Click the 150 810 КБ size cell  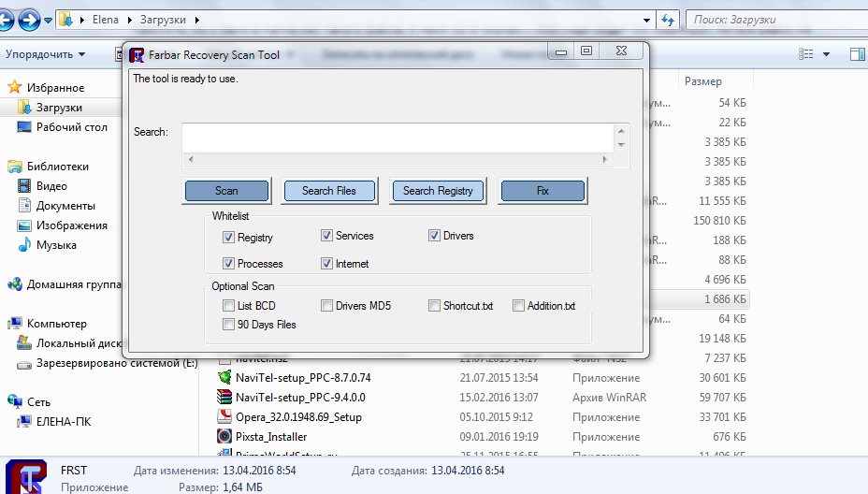coord(719,221)
